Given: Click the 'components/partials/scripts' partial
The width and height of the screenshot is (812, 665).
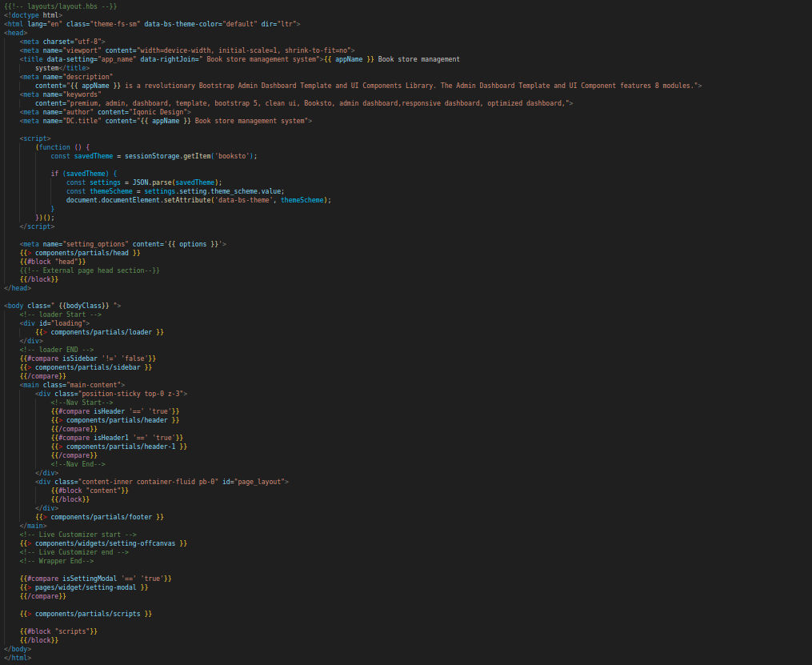Looking at the screenshot, I should click(x=86, y=614).
